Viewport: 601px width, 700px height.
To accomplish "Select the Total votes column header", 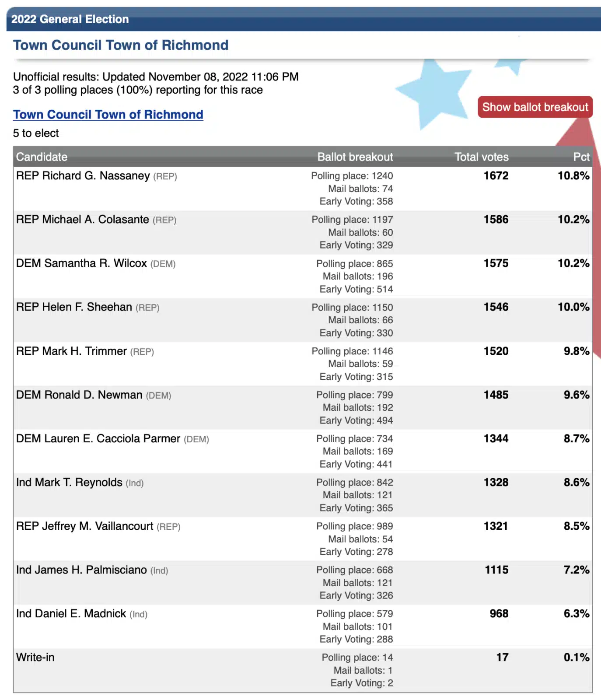I will pyautogui.click(x=482, y=157).
